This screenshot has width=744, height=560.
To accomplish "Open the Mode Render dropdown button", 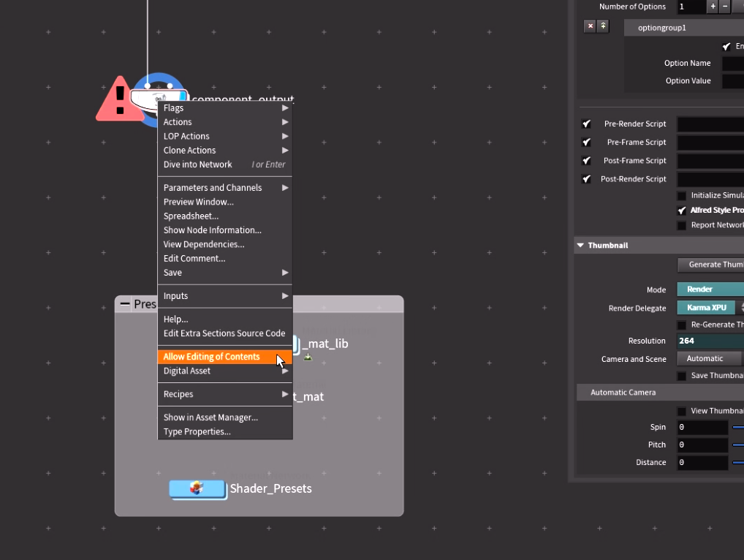I will pyautogui.click(x=710, y=290).
